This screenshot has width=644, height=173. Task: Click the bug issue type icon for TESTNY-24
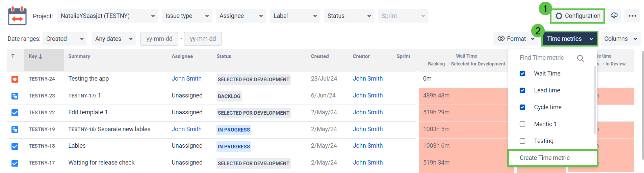(x=15, y=79)
